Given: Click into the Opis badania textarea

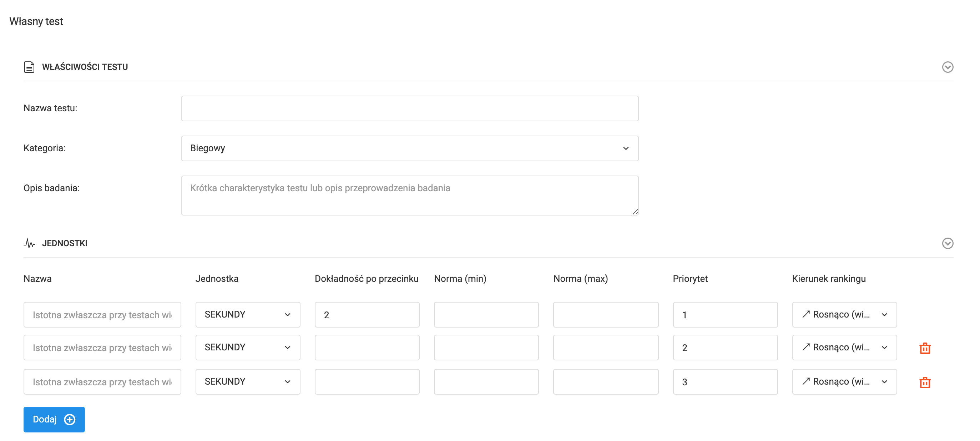Looking at the screenshot, I should click(409, 195).
